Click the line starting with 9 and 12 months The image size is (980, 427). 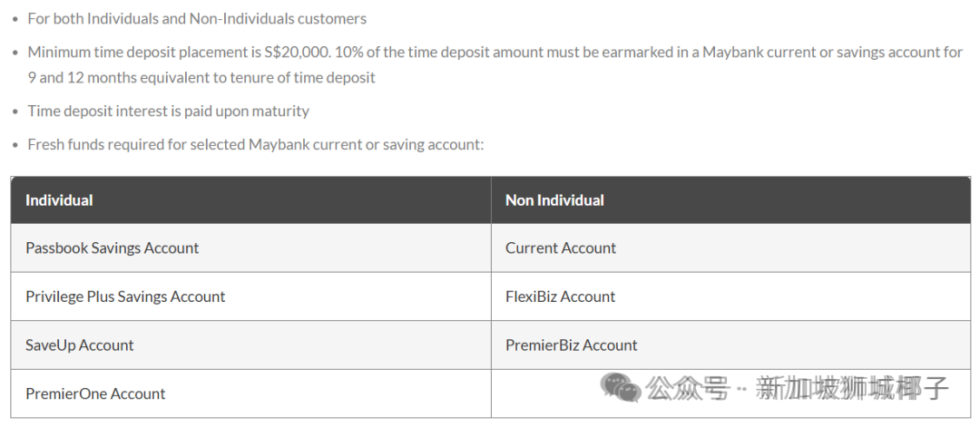pos(201,77)
